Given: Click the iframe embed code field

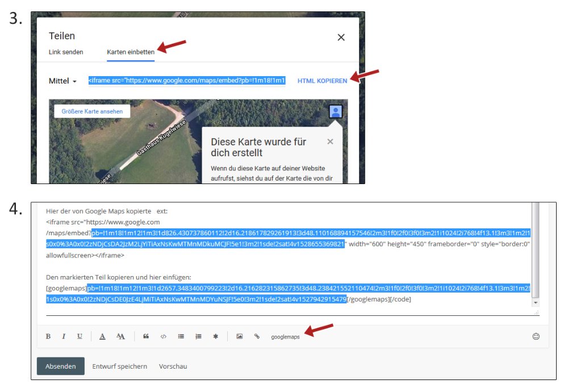Looking at the screenshot, I should 186,81.
